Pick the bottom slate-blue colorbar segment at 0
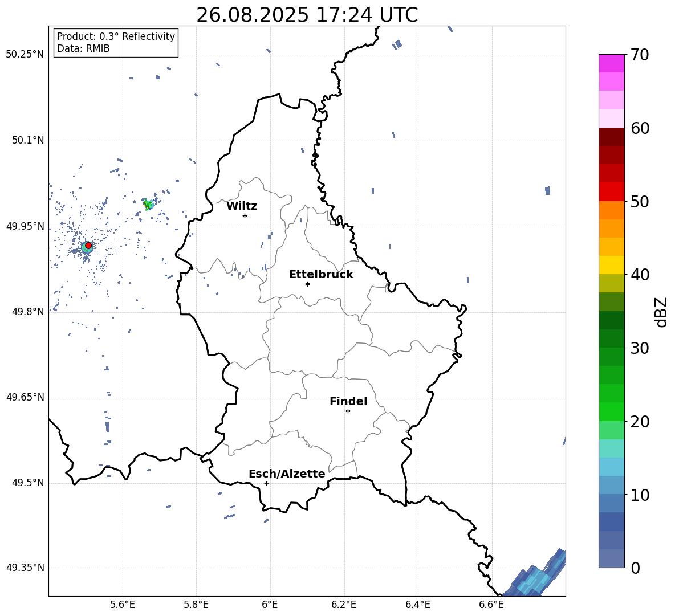The image size is (675, 616). 611,558
